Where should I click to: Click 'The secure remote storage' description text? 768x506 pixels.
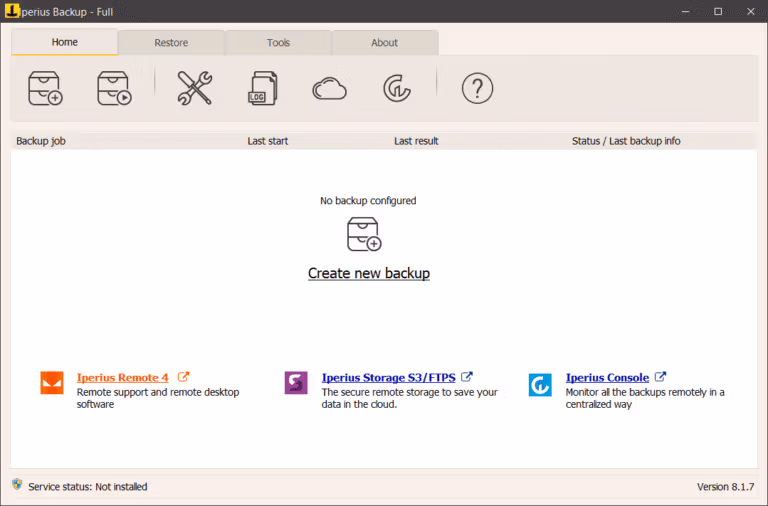(409, 398)
